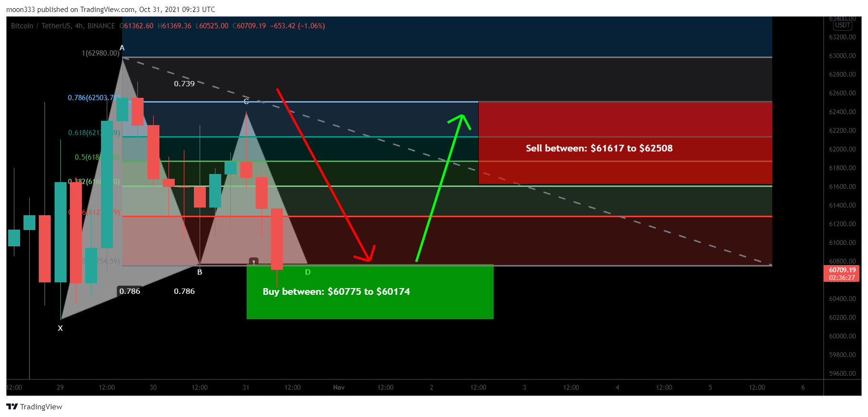Select the 'Sell between: $61617 to $62508' text
This screenshot has height=417, width=868.
pos(599,148)
